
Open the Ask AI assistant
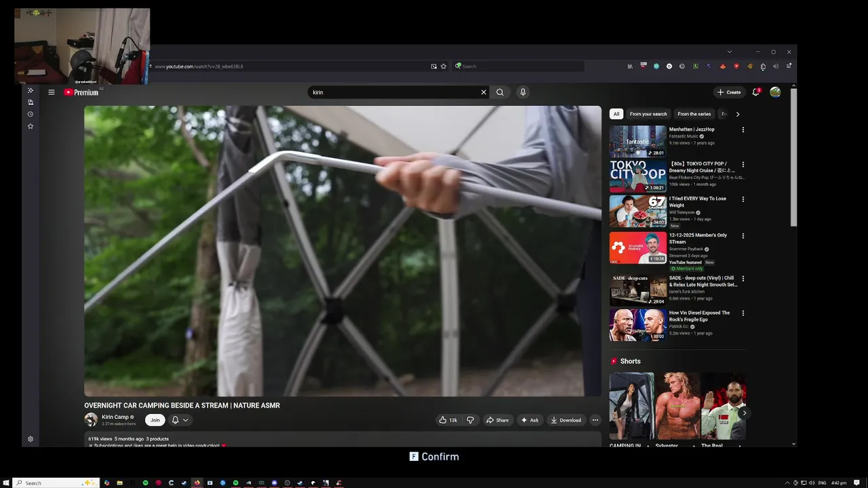[x=530, y=420]
